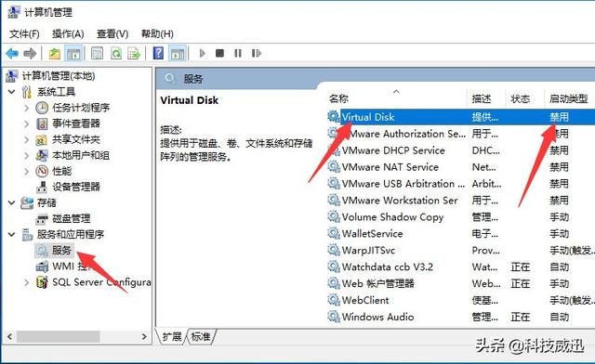Image resolution: width=595 pixels, height=364 pixels.
Task: Select 服务 in the tree
Action: pos(61,251)
